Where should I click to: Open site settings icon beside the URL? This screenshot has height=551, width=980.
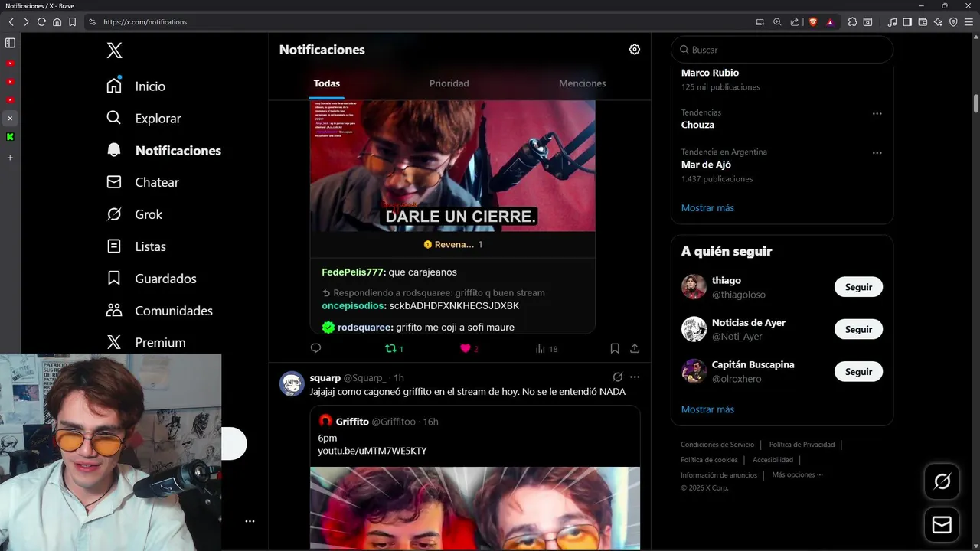tap(93, 22)
